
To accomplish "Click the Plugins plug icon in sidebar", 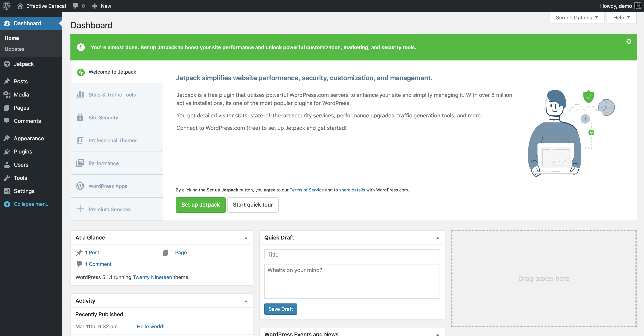I will pyautogui.click(x=7, y=152).
